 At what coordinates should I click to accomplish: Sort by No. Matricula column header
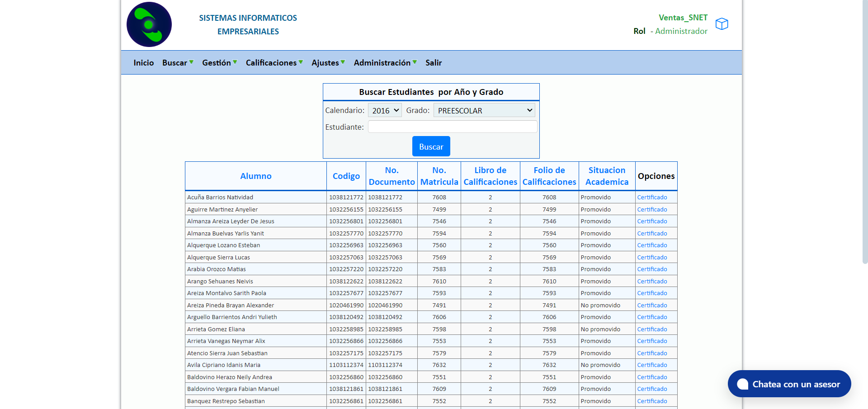pyautogui.click(x=439, y=176)
